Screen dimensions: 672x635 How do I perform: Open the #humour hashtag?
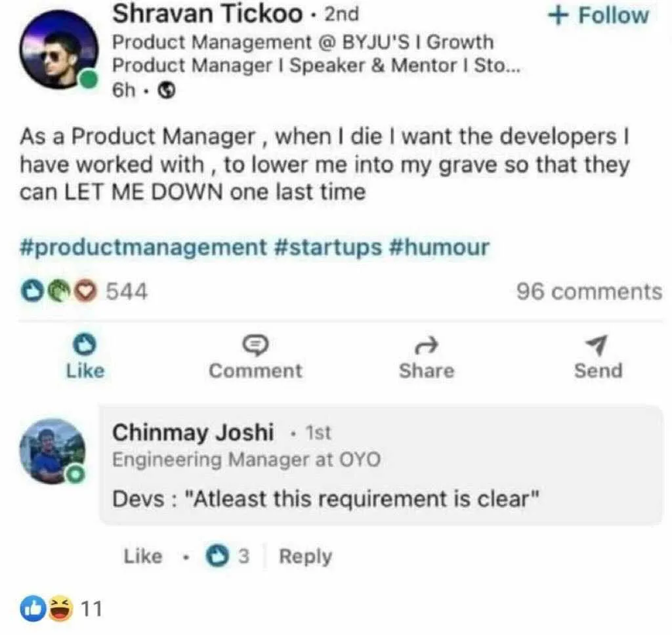[439, 248]
